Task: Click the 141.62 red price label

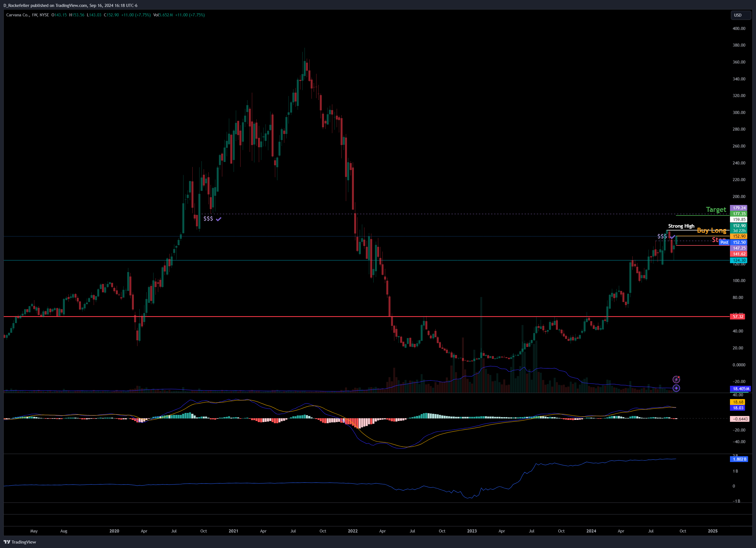Action: (x=739, y=254)
